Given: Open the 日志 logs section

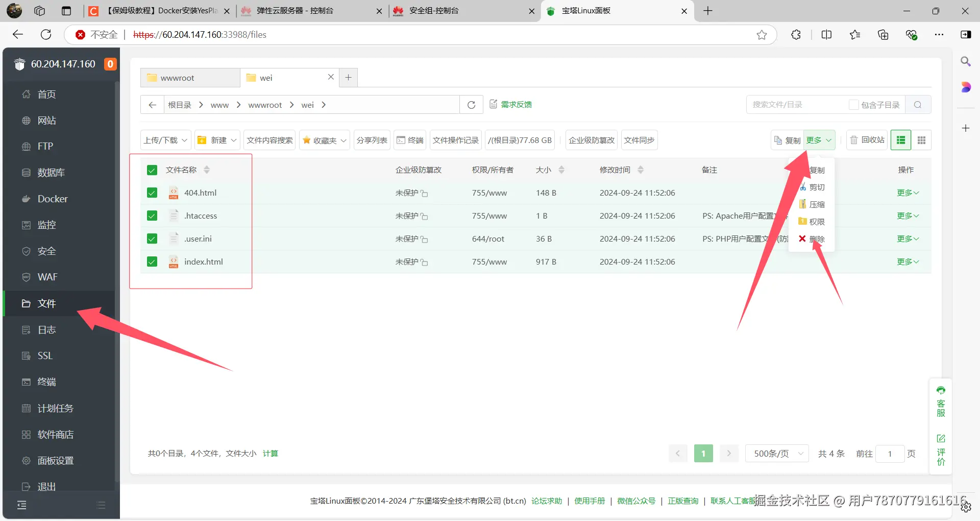Looking at the screenshot, I should point(46,330).
